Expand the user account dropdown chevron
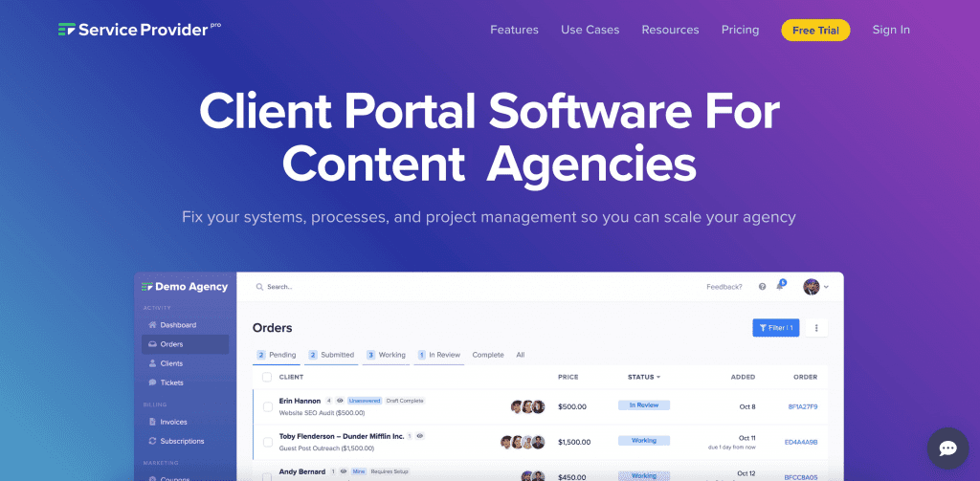Viewport: 980px width, 481px height. tap(826, 287)
